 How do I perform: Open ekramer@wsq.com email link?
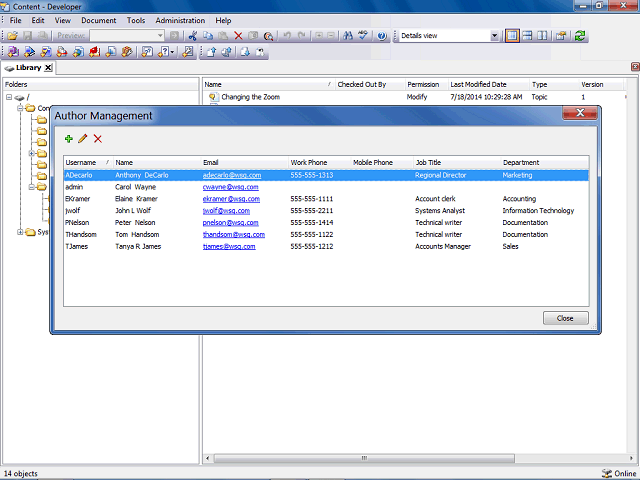tap(231, 199)
